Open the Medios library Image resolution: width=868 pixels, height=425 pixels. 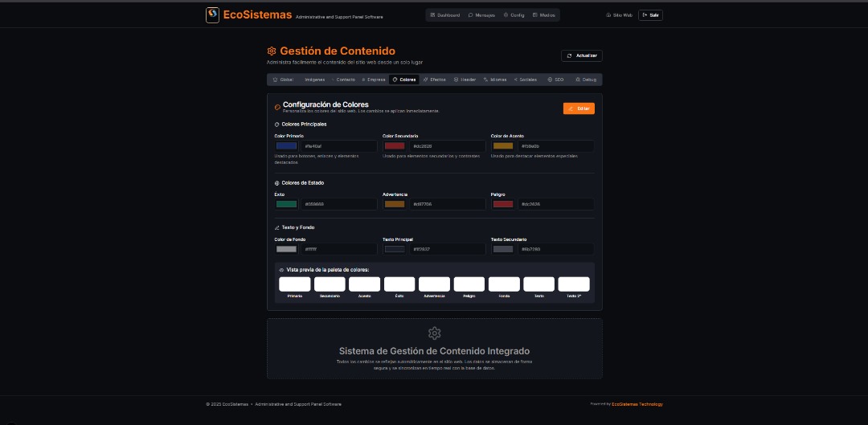[x=543, y=15]
